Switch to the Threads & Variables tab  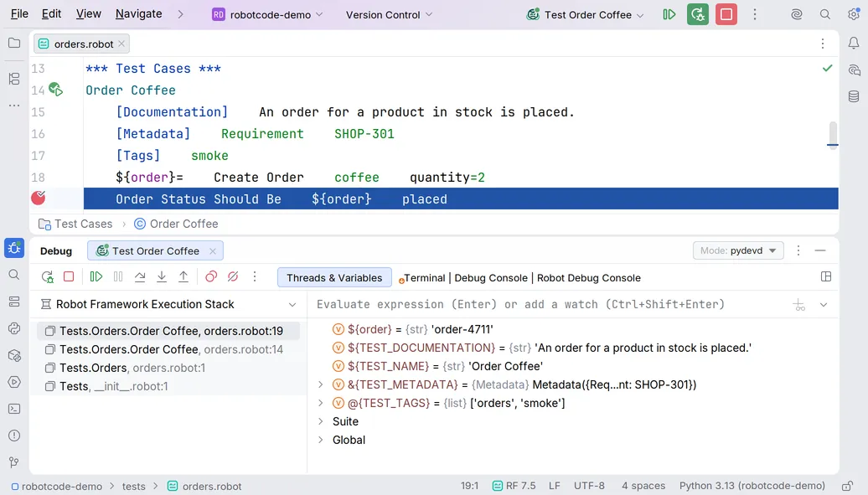click(334, 277)
